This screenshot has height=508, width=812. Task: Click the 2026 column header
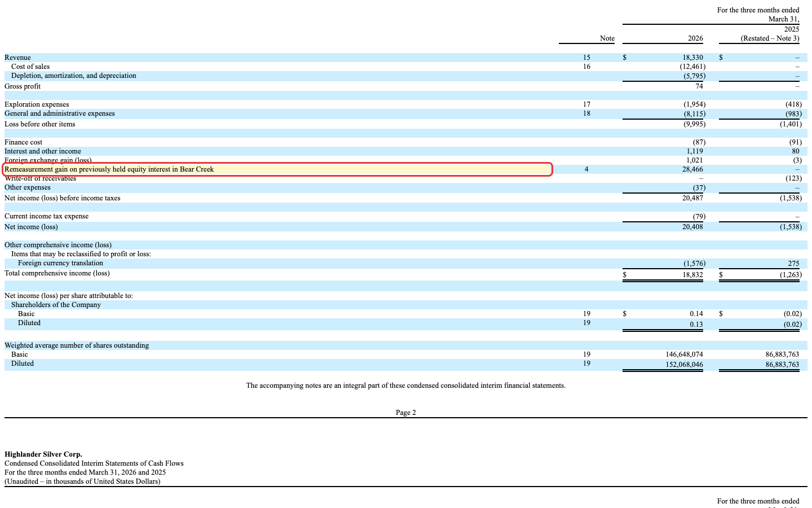click(x=695, y=38)
